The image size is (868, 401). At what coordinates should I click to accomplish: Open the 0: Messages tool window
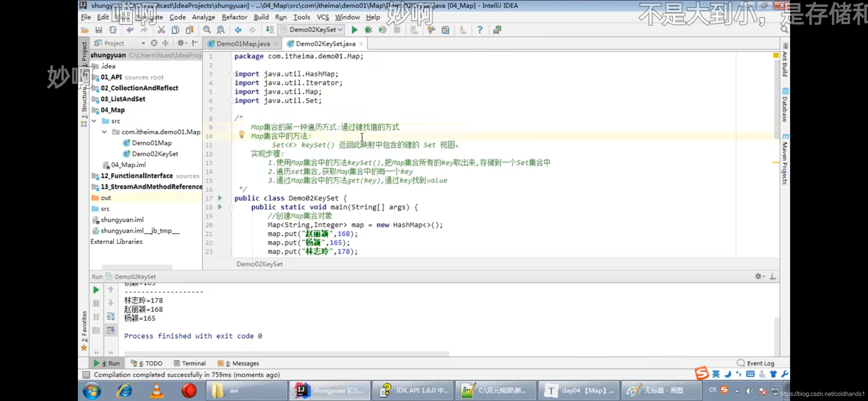(238, 363)
